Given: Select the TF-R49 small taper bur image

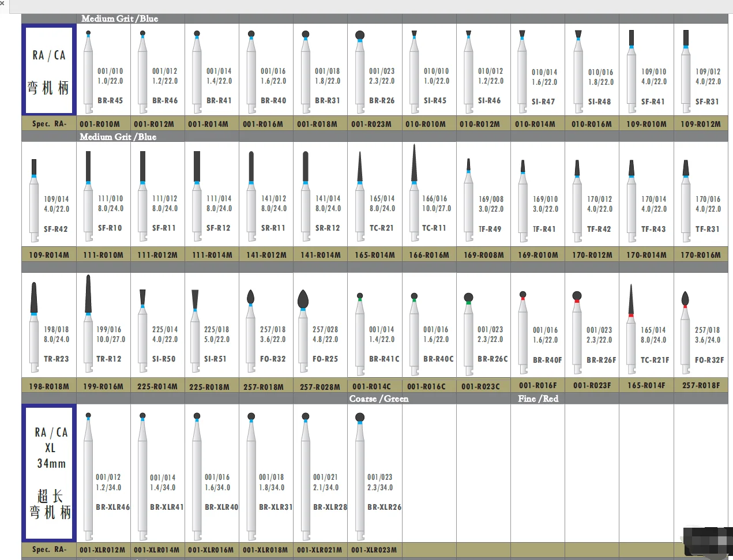Looking at the screenshot, I should point(468,200).
